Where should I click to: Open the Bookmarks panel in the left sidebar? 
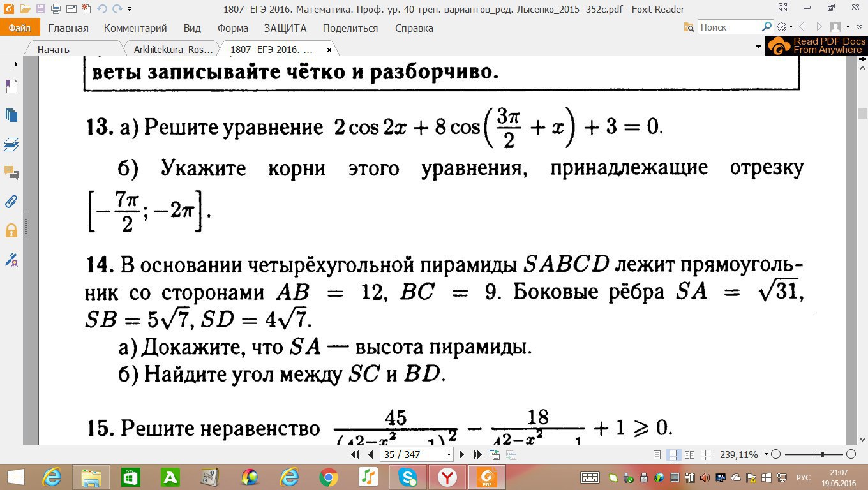(x=11, y=86)
